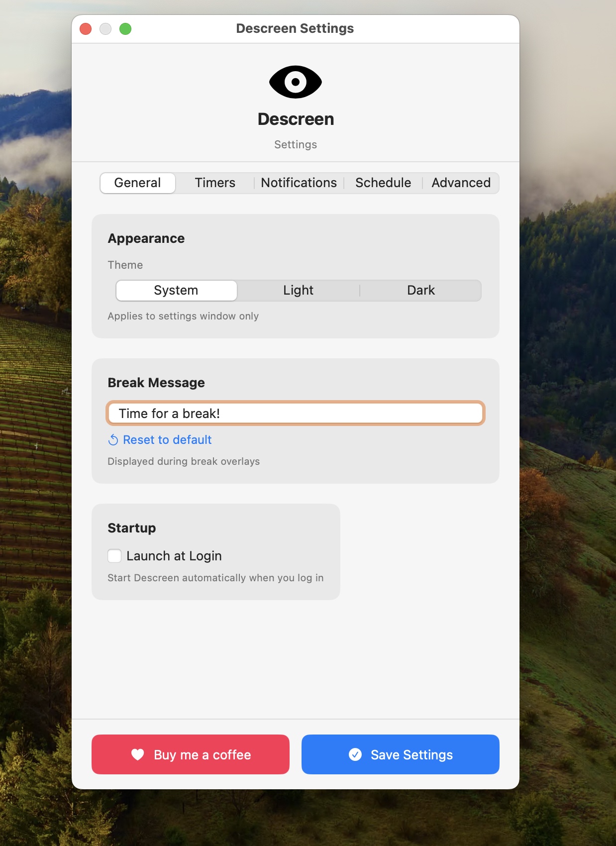Click the circular arrow reset icon

[x=113, y=440]
